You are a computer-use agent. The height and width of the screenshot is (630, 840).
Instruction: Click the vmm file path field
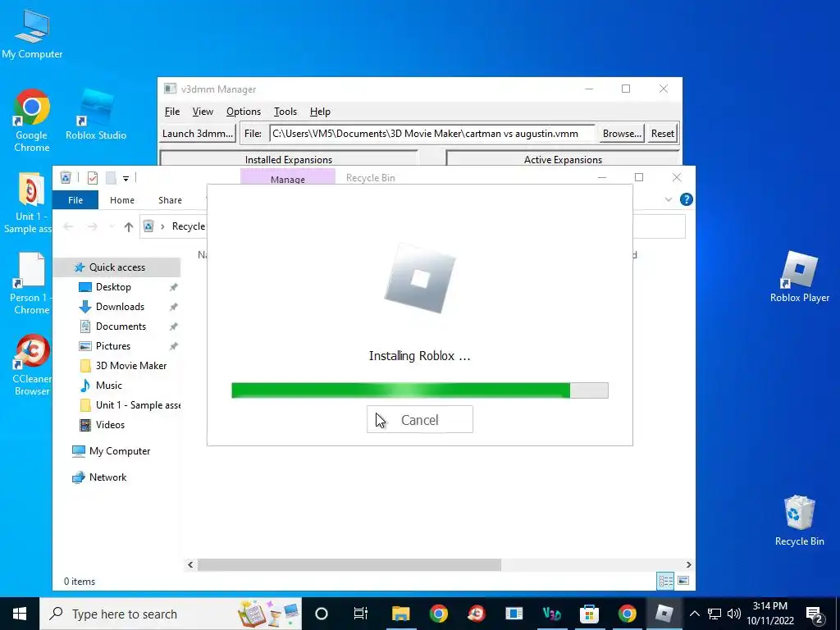click(431, 134)
